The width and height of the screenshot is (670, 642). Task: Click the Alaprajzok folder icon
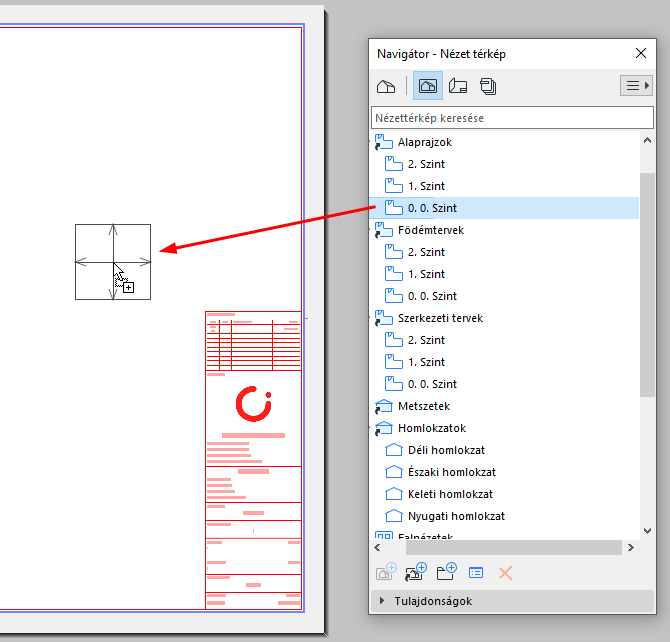click(x=383, y=142)
